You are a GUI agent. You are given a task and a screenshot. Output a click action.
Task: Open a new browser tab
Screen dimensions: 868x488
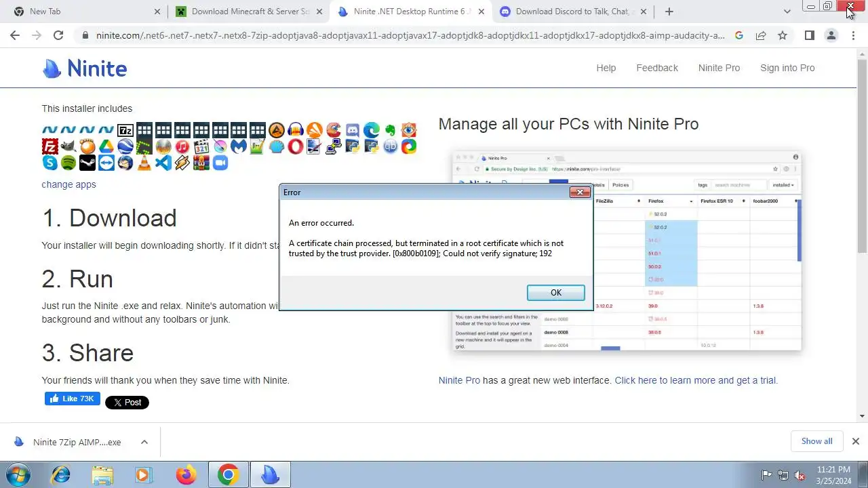coord(669,12)
